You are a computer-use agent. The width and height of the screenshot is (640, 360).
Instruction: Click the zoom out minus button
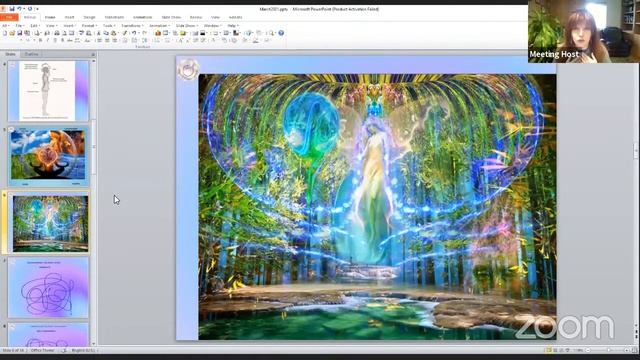(x=588, y=350)
